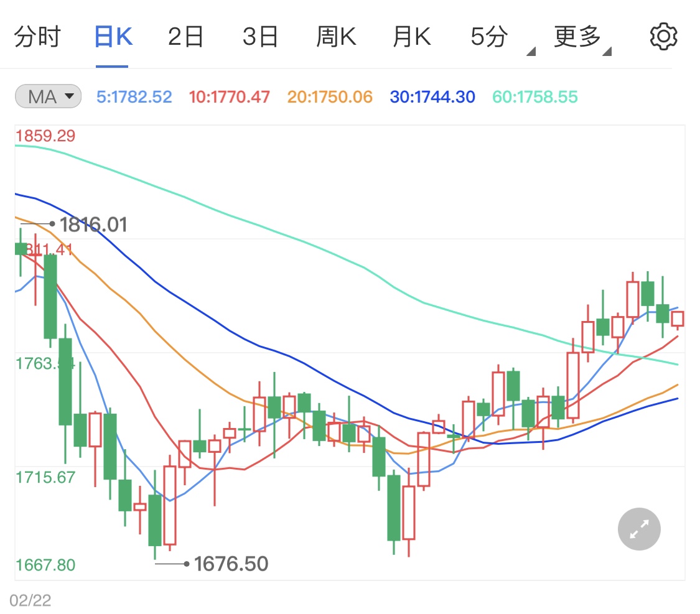Click the MA5 value 5:1782.52

(134, 97)
